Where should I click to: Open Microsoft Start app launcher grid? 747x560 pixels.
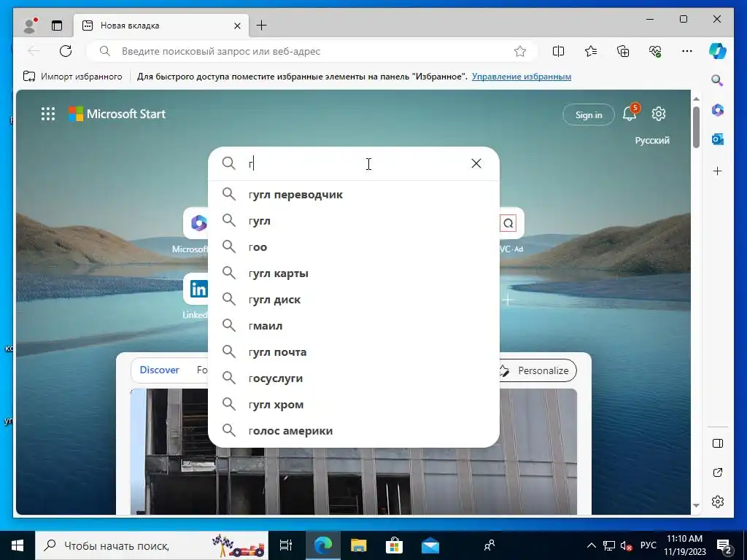pyautogui.click(x=47, y=114)
